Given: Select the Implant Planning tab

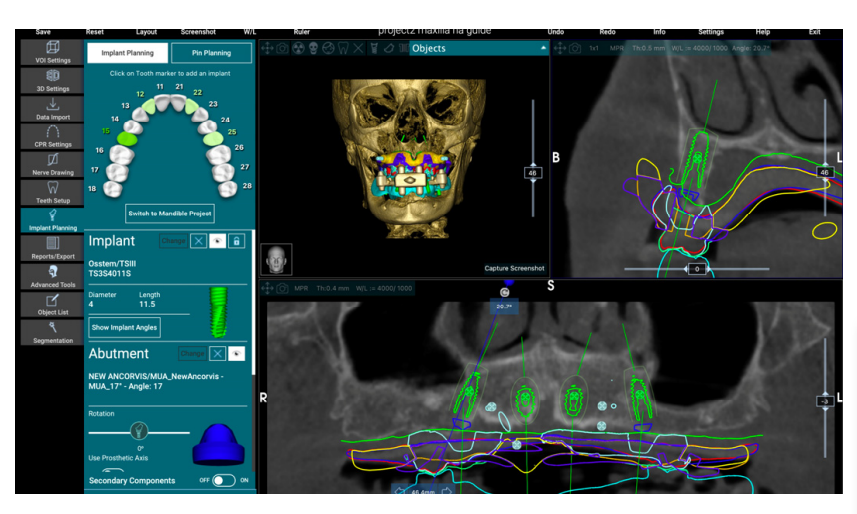Looking at the screenshot, I should [127, 53].
